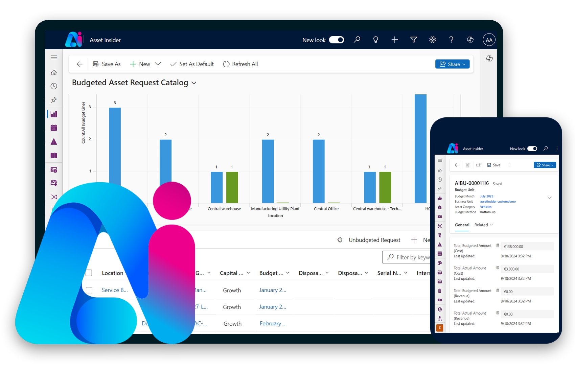Check the Service B... row checkbox

[x=89, y=290]
